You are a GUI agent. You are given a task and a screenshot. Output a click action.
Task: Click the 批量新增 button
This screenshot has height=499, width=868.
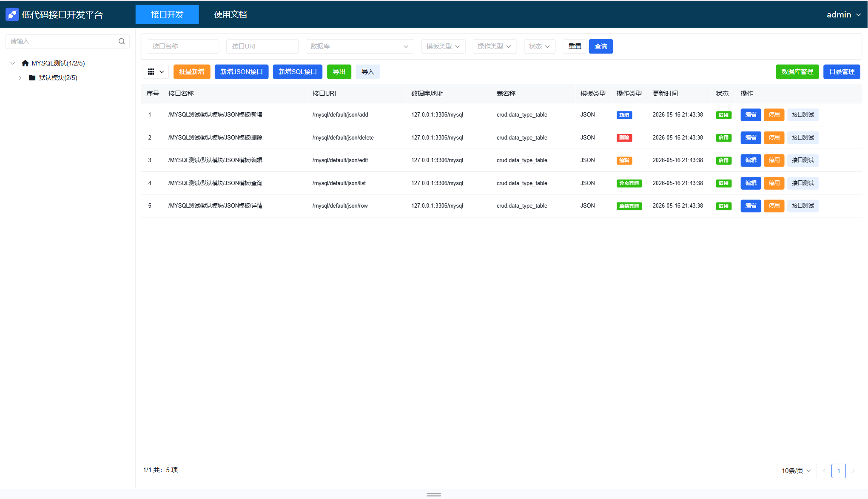click(x=192, y=72)
